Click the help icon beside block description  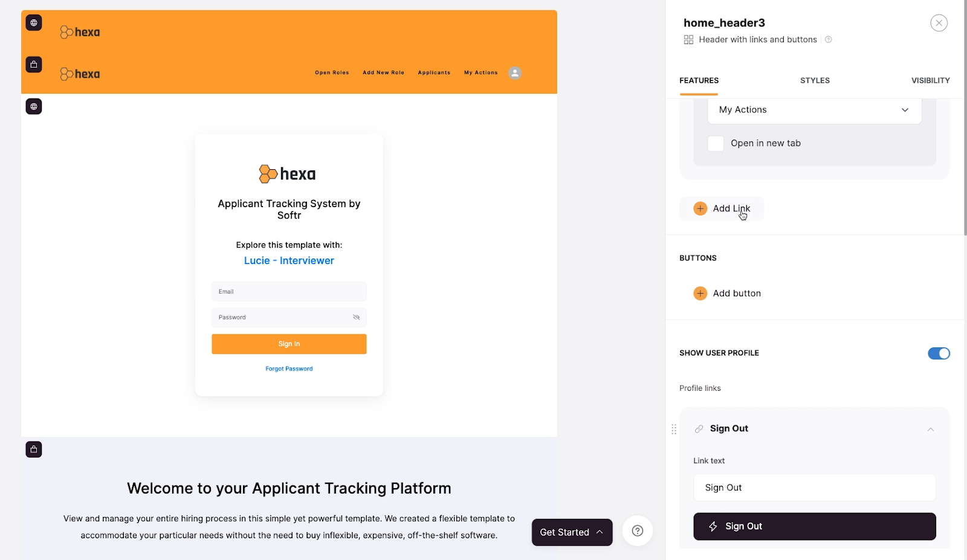(x=829, y=40)
